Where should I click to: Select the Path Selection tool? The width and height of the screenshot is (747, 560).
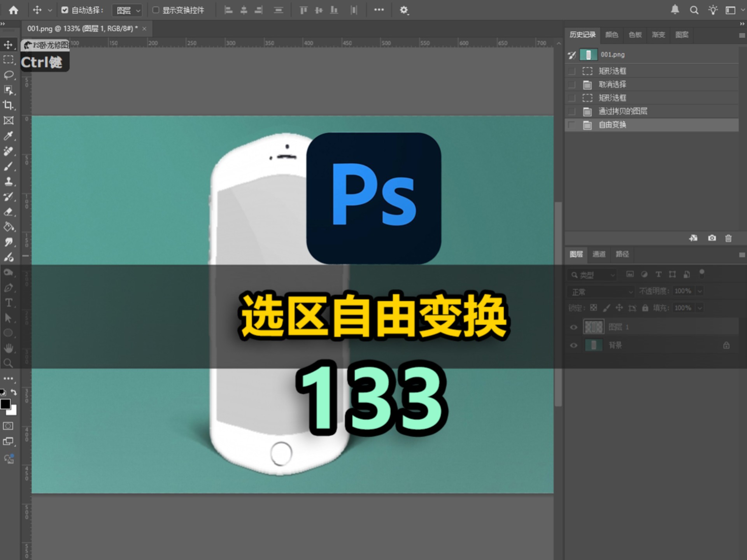click(8, 318)
